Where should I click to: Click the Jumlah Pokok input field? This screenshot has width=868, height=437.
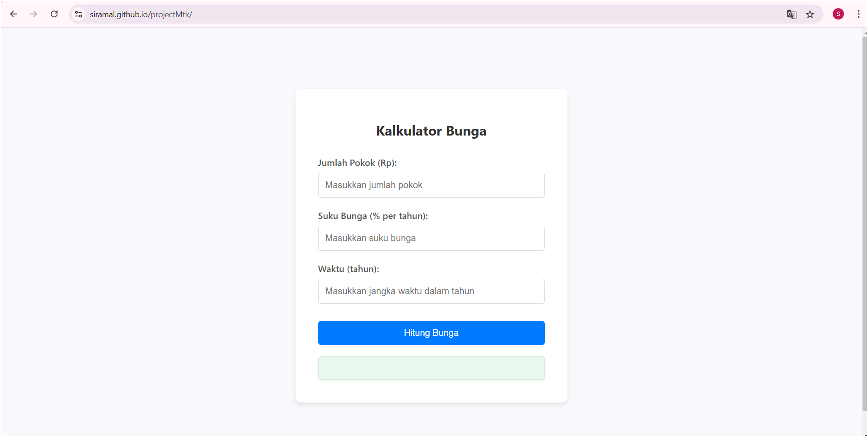click(431, 185)
